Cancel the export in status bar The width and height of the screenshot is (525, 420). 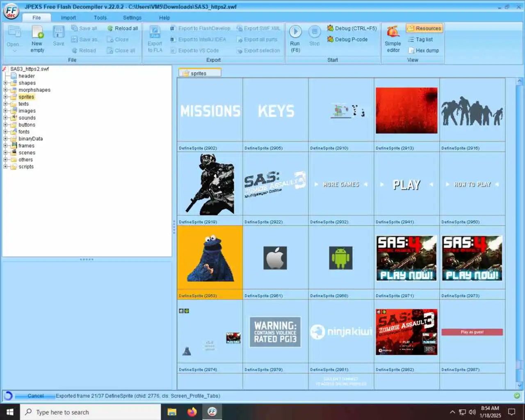coord(35,396)
